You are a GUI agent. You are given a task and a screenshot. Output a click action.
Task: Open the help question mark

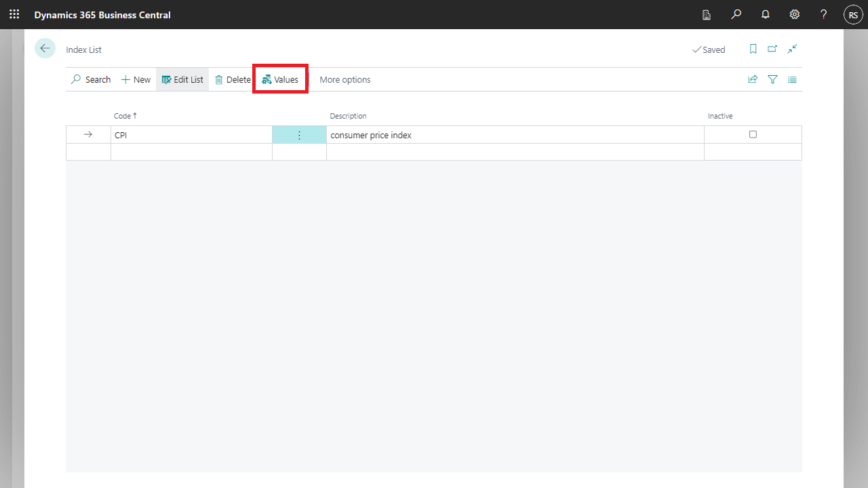pos(823,14)
